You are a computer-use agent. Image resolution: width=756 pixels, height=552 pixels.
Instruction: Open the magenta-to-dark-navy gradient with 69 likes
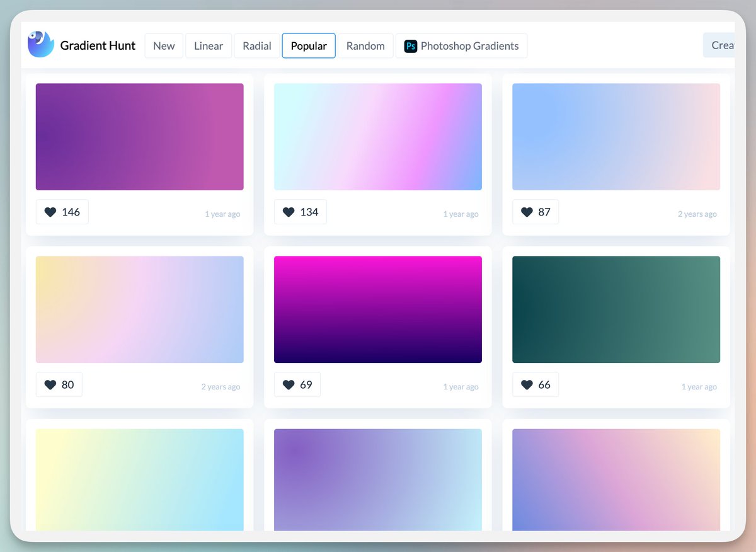378,309
